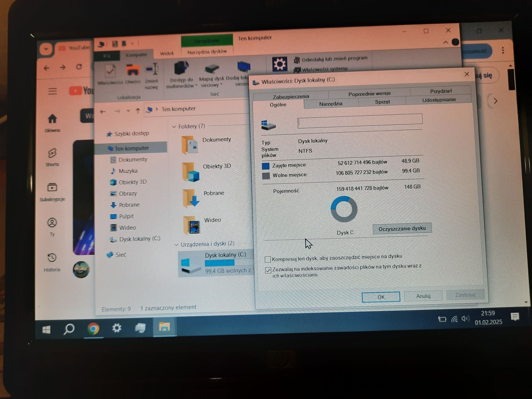Open the Sprzęt tab
This screenshot has height=399, width=532.
pyautogui.click(x=382, y=102)
